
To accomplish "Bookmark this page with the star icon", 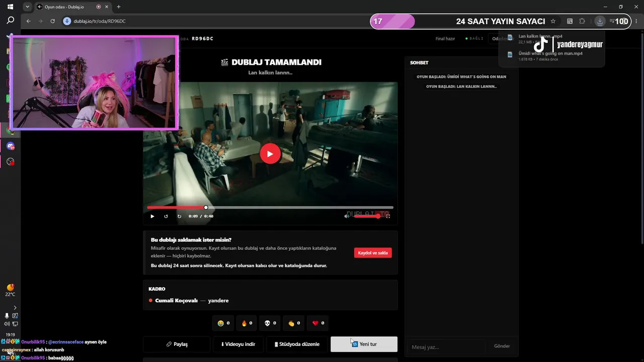I will pyautogui.click(x=553, y=21).
